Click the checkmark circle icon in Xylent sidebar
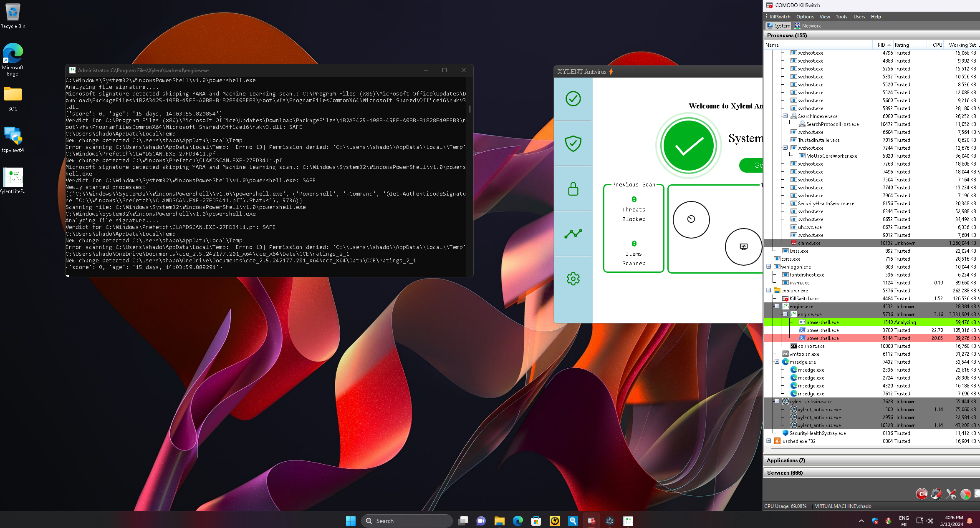The width and height of the screenshot is (980, 528). click(x=573, y=99)
